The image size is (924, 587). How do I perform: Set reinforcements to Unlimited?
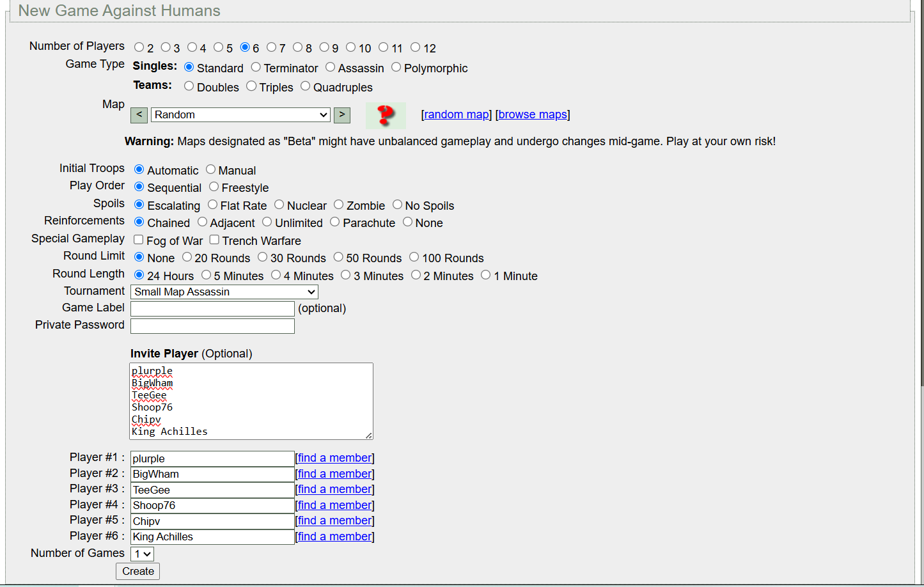(x=267, y=222)
